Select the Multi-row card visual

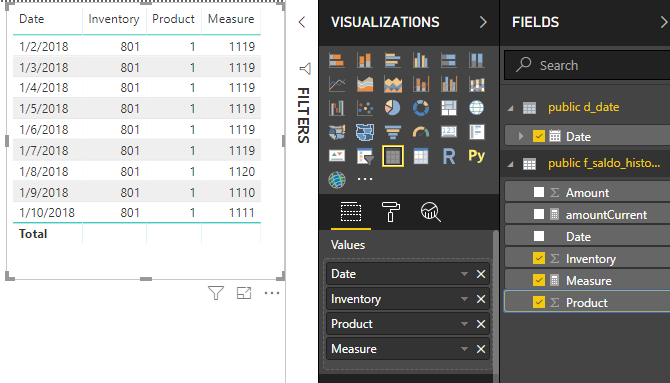click(476, 132)
